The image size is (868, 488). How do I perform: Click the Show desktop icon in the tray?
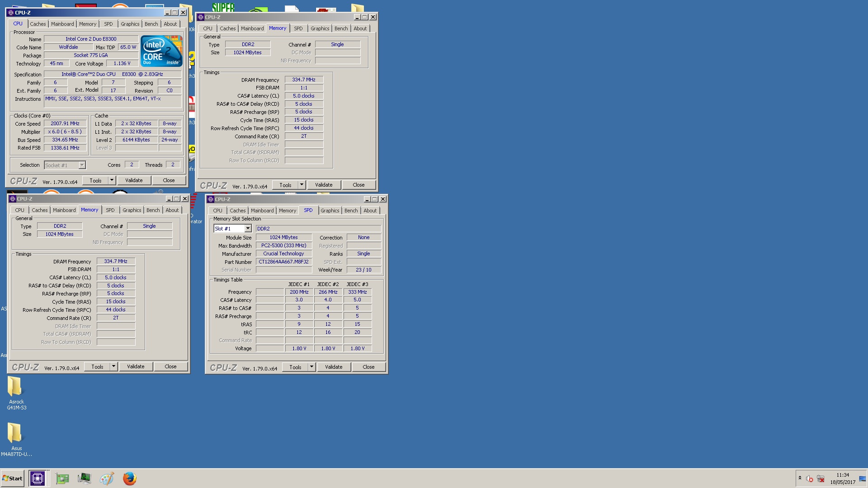click(863, 479)
